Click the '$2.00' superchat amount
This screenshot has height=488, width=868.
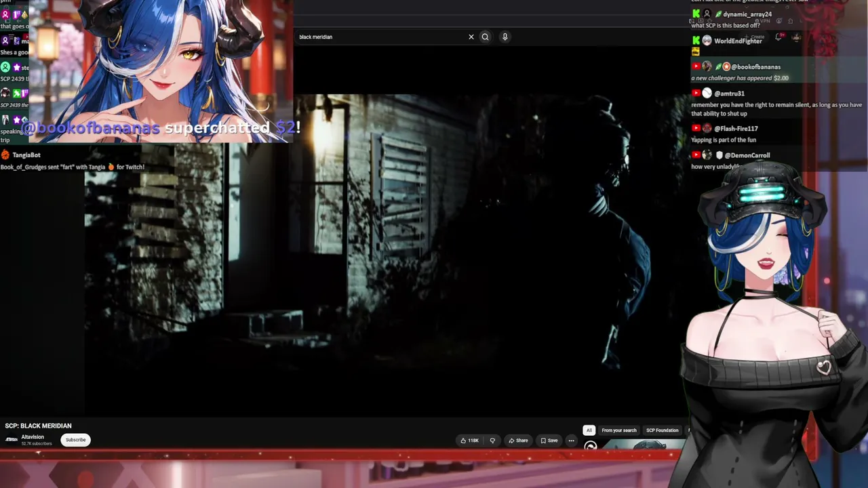point(781,78)
